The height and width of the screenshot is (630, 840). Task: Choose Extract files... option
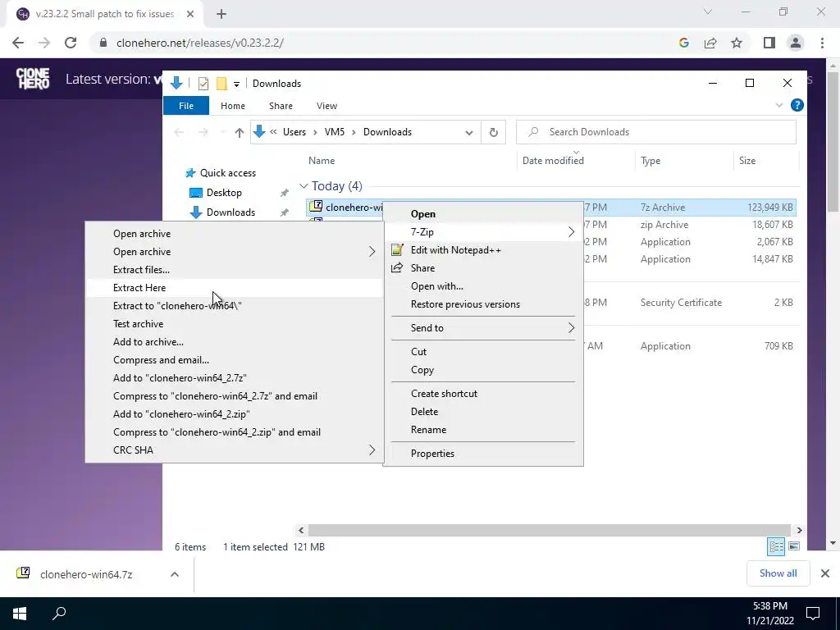click(234, 270)
